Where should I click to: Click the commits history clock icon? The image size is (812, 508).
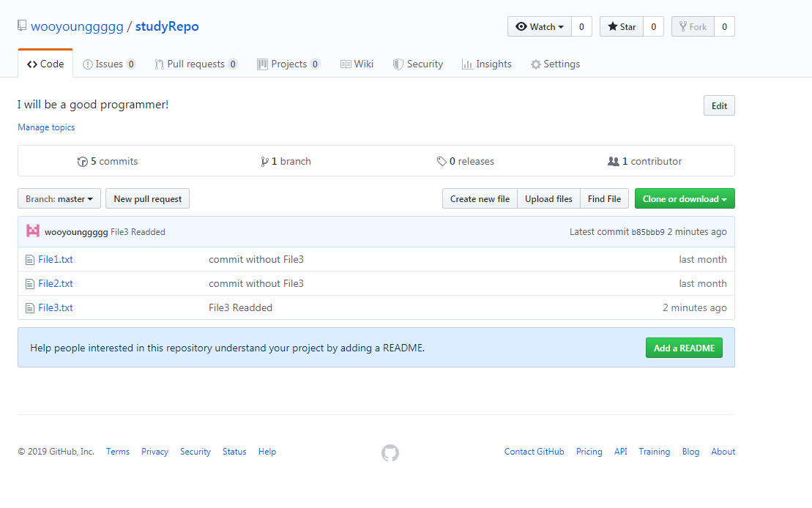[82, 162]
